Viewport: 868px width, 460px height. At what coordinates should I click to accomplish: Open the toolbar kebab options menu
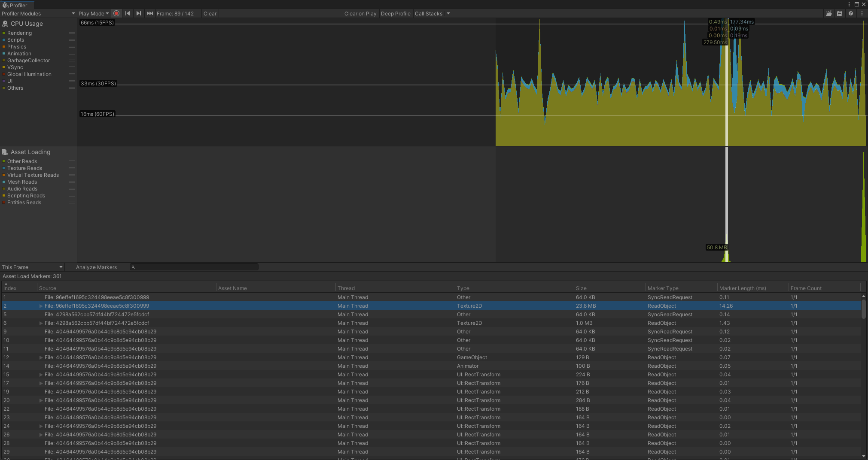point(862,14)
